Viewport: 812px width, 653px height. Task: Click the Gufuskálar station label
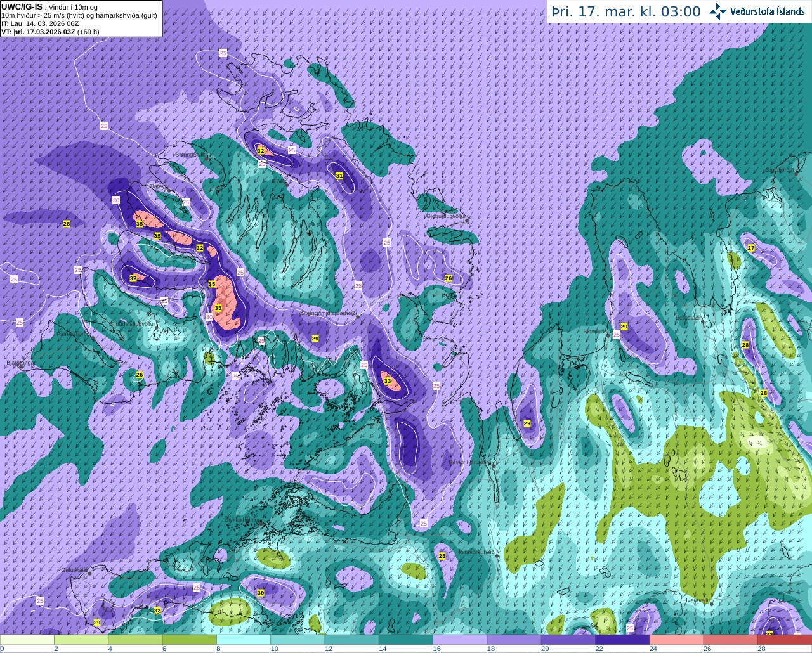[x=74, y=569]
